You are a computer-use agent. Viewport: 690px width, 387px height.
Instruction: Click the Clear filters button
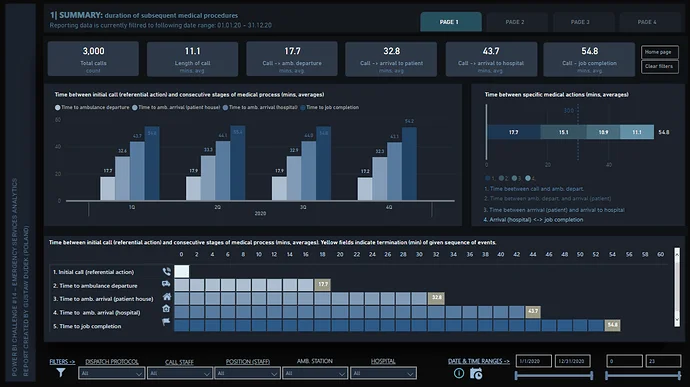click(659, 66)
